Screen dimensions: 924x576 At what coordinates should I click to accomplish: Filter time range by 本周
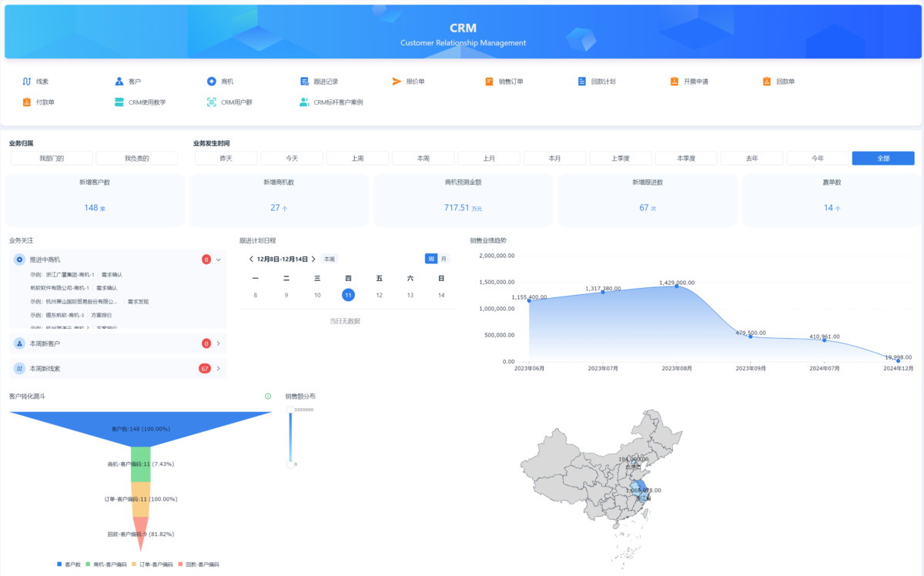[423, 158]
